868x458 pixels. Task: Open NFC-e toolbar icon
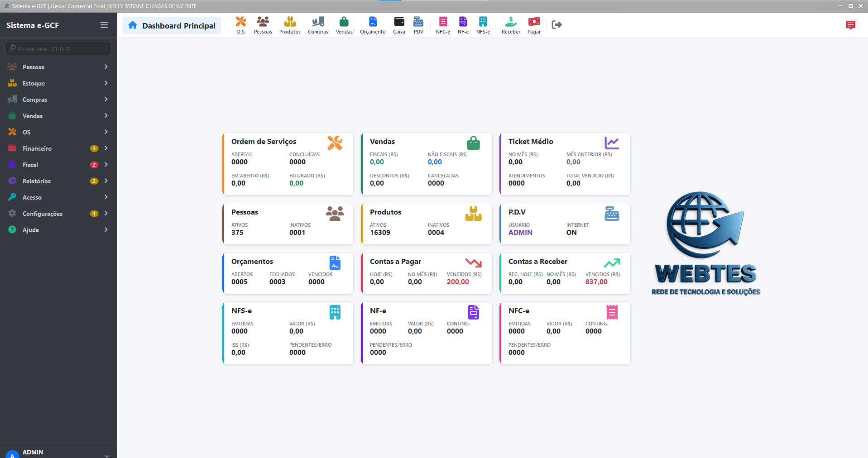(x=443, y=25)
